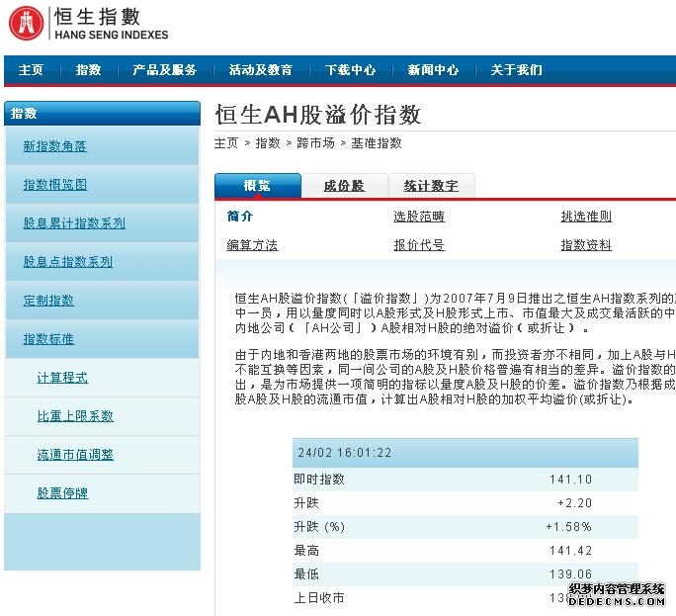Screen dimensions: 676x616
Task: Open the 产品及服务 menu item
Action: point(165,70)
